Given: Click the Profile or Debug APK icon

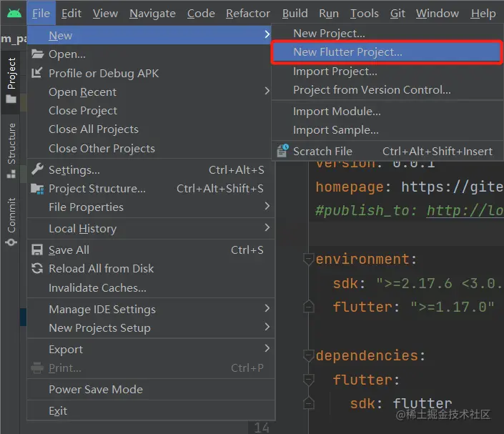Looking at the screenshot, I should [x=37, y=73].
